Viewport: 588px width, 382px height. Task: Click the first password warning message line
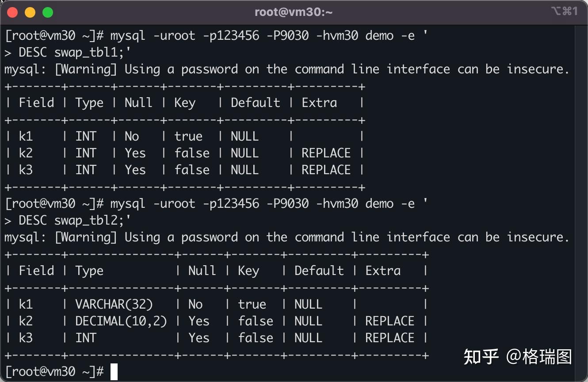[x=287, y=69]
